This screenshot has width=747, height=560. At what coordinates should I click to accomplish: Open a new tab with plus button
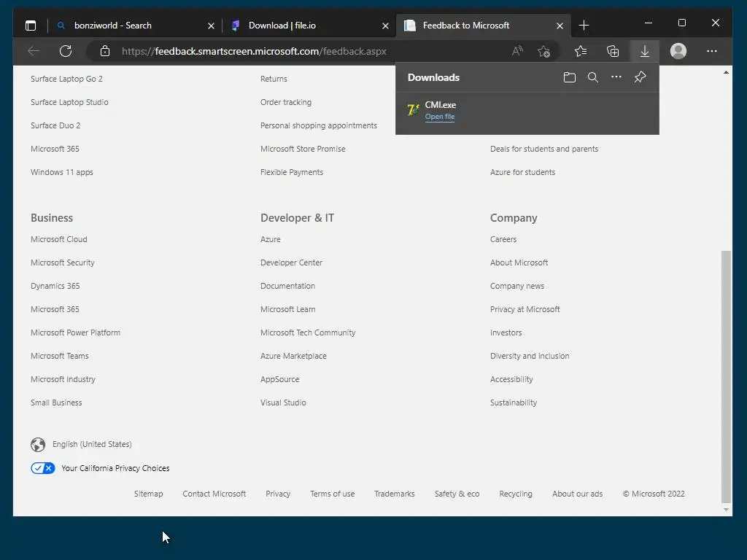pos(584,26)
